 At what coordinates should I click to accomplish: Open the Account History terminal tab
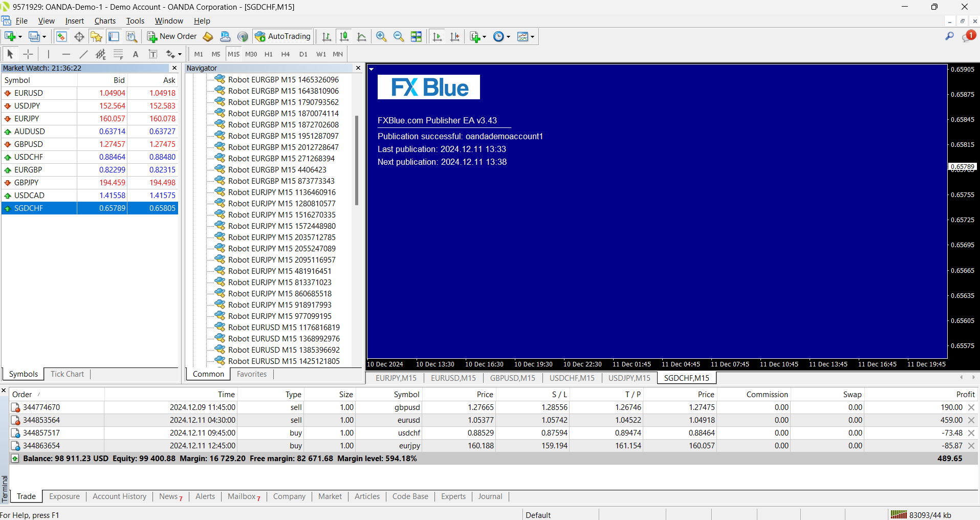point(119,496)
